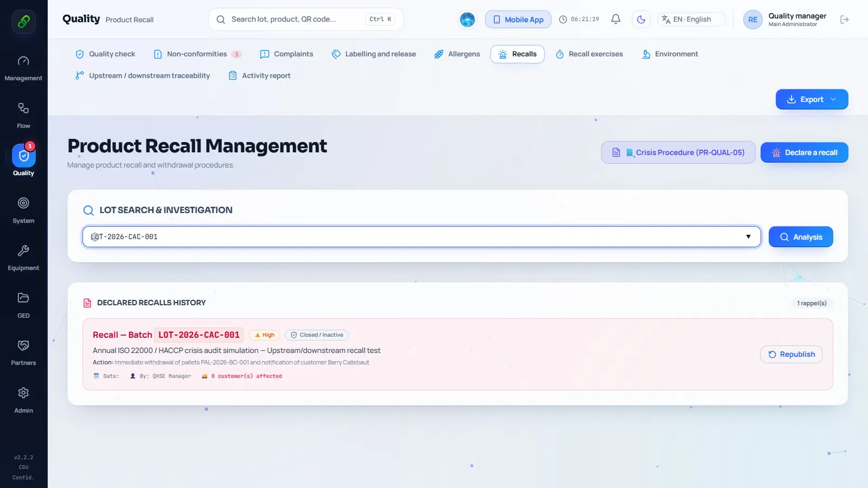Image resolution: width=868 pixels, height=488 pixels.
Task: Switch to Labelling and release tab
Action: [374, 54]
